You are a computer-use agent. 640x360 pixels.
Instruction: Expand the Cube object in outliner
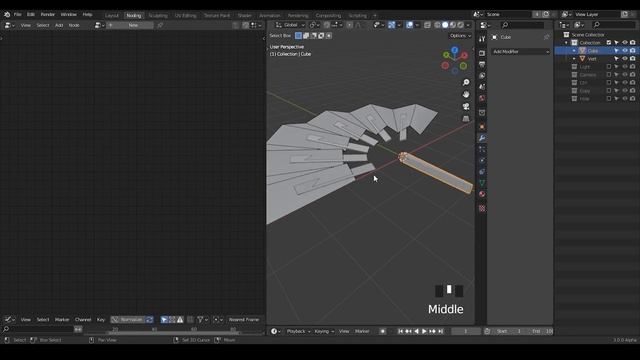pos(574,51)
